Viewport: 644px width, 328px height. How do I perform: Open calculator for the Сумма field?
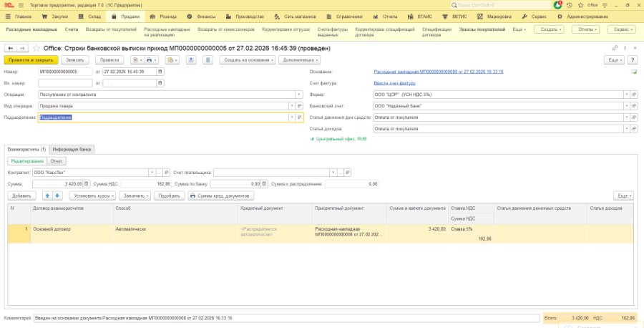pos(87,184)
